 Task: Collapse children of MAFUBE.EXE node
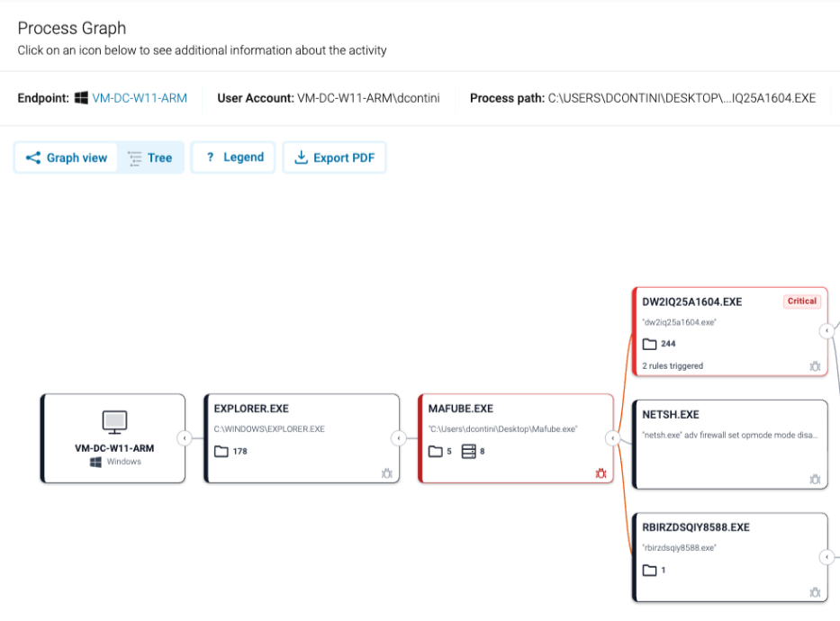point(613,438)
